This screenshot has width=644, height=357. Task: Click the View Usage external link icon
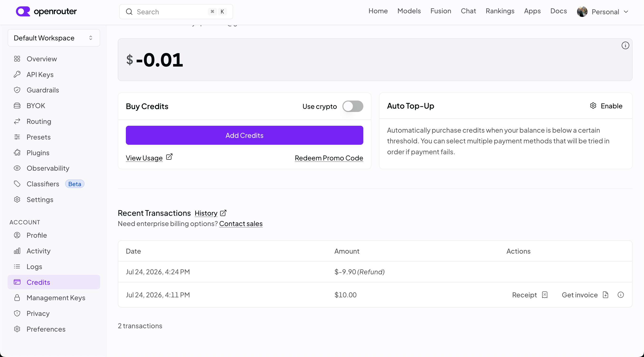(169, 157)
